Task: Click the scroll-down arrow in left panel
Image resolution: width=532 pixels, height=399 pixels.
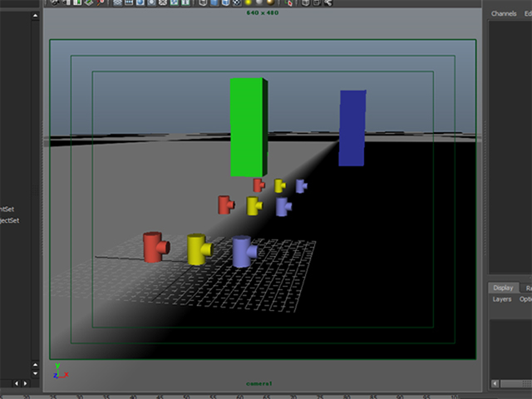Action: [x=35, y=373]
